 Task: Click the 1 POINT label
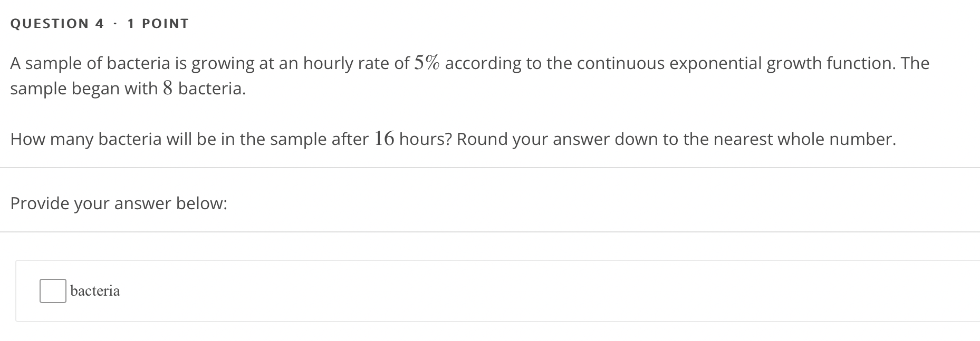[157, 23]
